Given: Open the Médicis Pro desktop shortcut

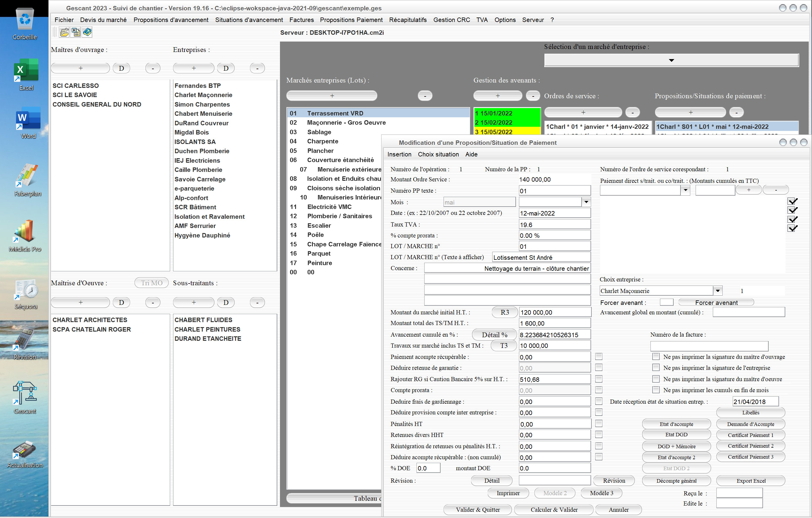Looking at the screenshot, I should (x=25, y=235).
